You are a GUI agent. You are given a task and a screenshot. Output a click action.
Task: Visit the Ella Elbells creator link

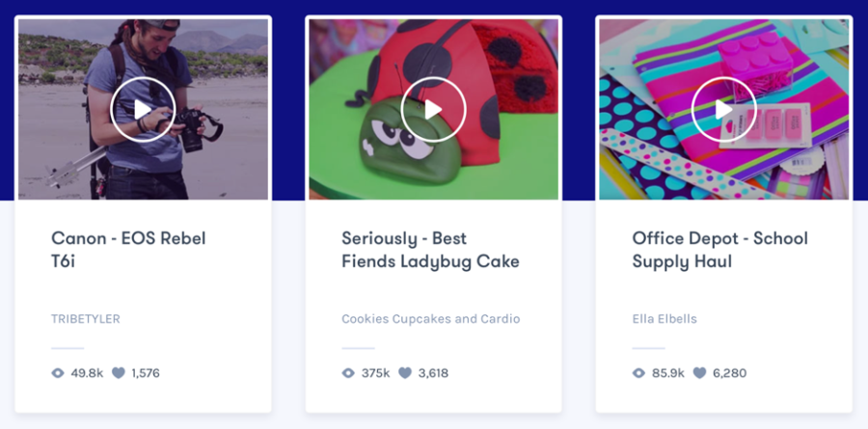click(x=665, y=319)
